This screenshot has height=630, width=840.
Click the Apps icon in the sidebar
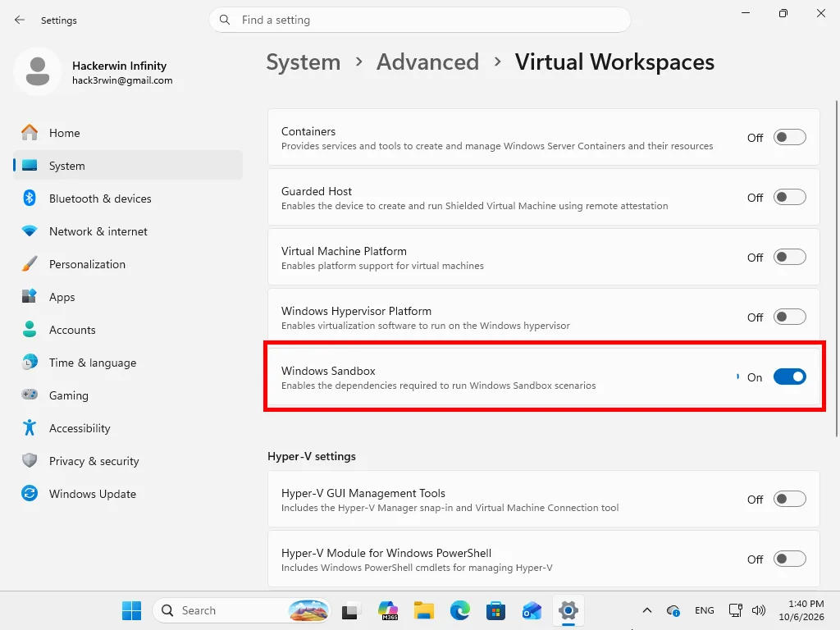(30, 296)
